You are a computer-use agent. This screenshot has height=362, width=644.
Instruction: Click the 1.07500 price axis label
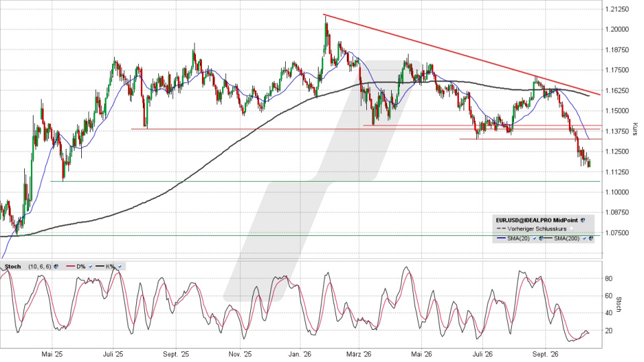(617, 233)
